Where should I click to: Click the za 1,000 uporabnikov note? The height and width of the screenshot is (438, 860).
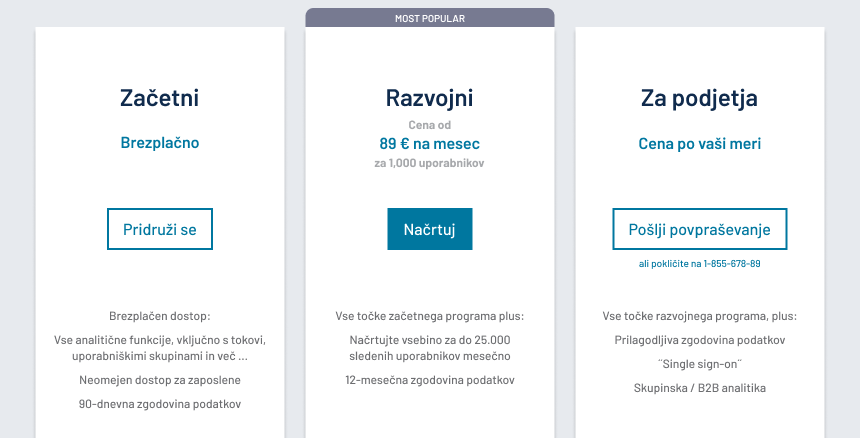click(429, 162)
